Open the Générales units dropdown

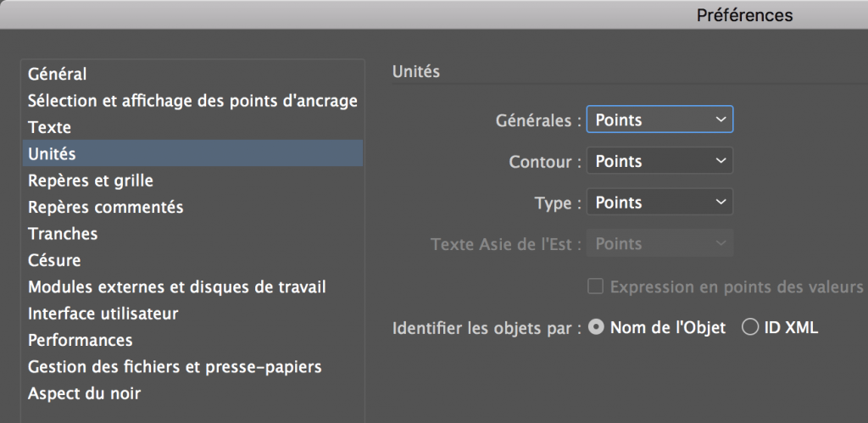(659, 120)
